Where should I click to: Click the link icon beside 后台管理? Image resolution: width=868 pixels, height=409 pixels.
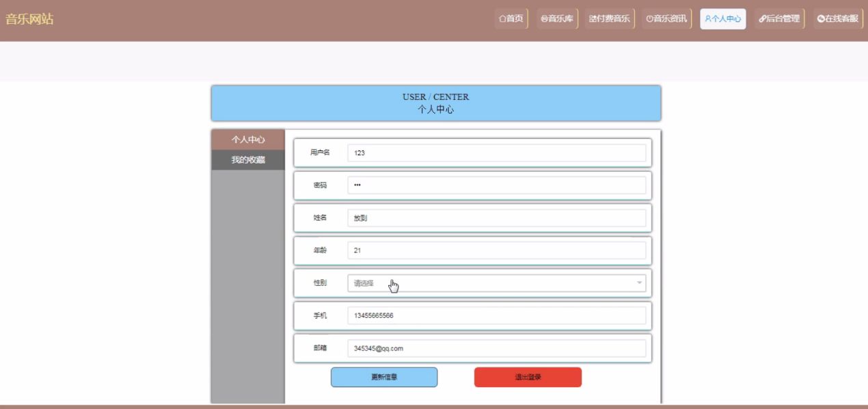(762, 19)
